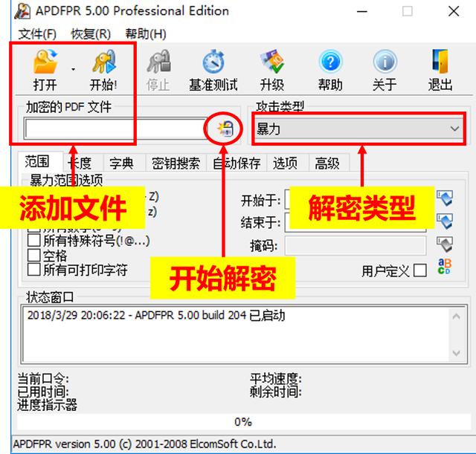Click the 当前口令 label
This screenshot has width=476, height=454.
coord(43,378)
